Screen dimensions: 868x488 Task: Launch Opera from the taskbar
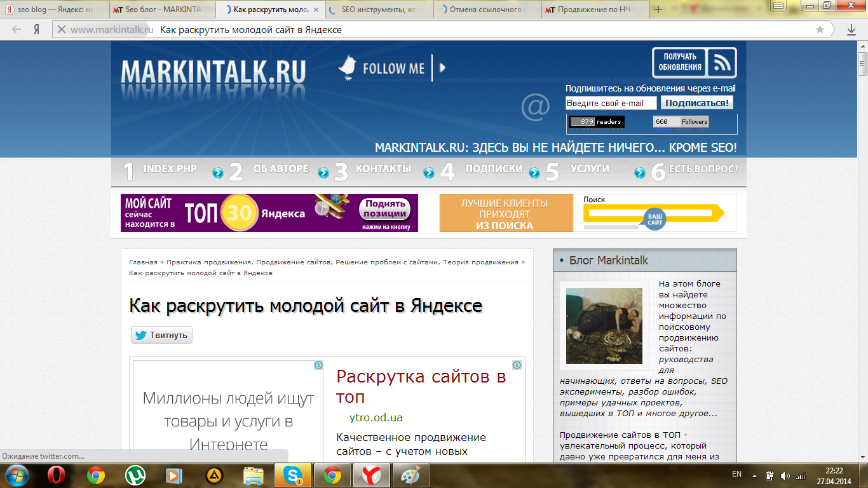[x=56, y=475]
